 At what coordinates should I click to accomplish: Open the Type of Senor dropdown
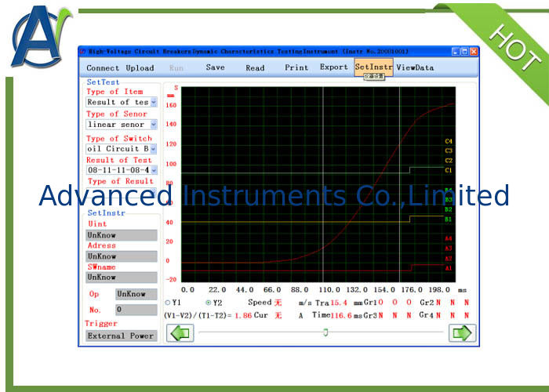(x=122, y=124)
